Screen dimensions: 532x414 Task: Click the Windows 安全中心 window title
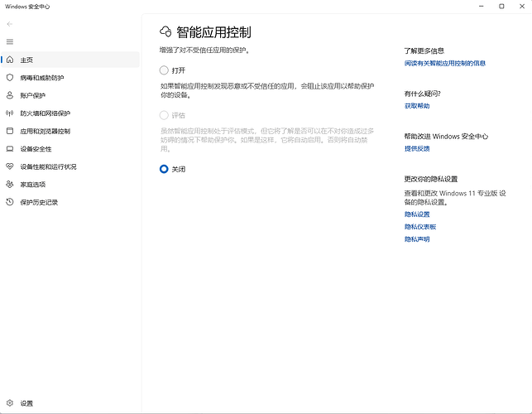[27, 7]
